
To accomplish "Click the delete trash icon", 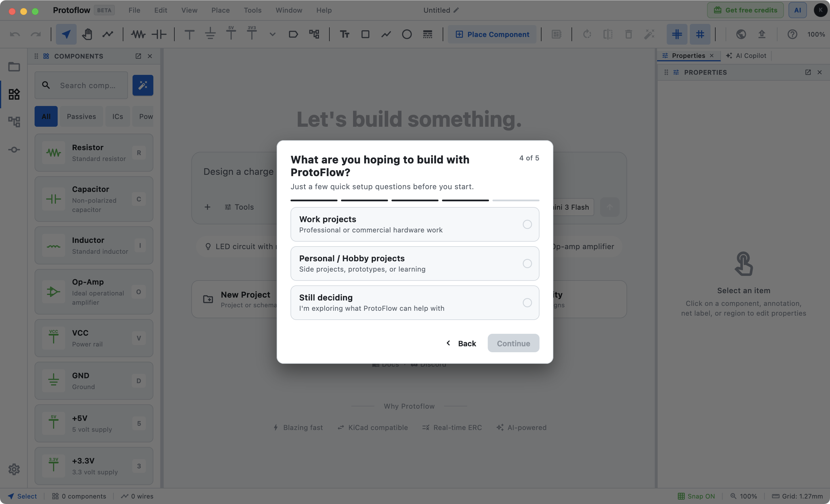I will tap(629, 34).
